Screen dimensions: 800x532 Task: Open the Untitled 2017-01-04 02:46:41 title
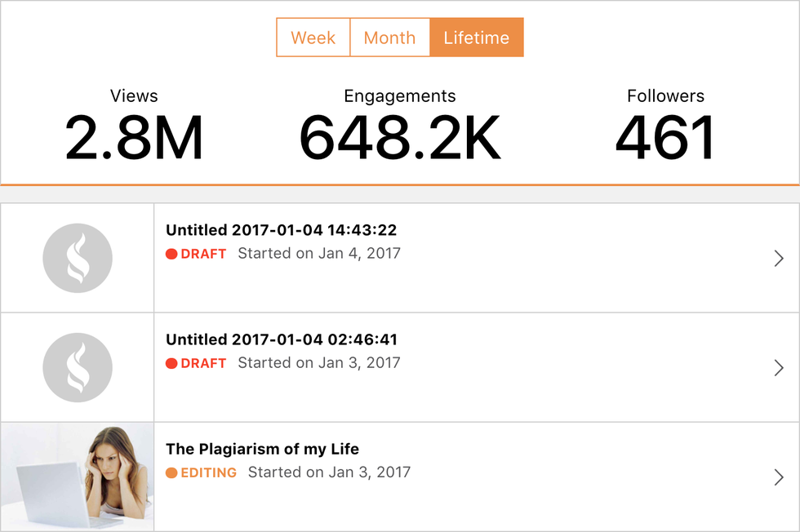coord(281,339)
